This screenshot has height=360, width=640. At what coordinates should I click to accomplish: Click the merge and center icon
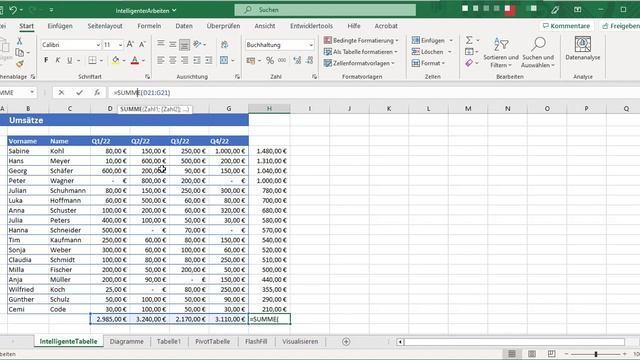pyautogui.click(x=224, y=60)
